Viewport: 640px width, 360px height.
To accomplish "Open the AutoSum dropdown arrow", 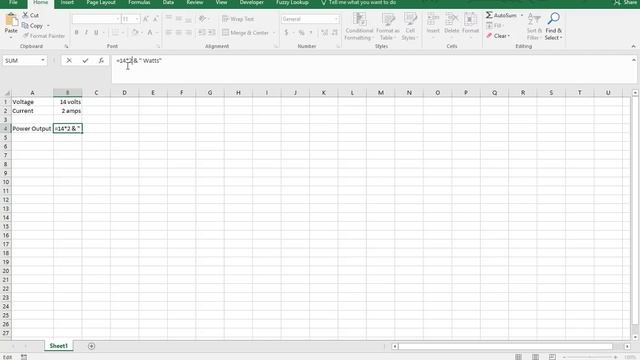I will tap(522, 15).
